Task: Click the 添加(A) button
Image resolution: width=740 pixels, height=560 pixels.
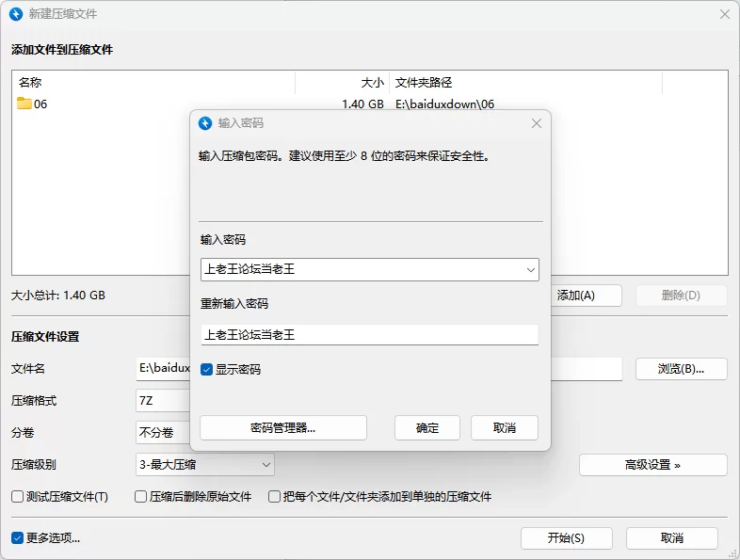Action: 586,296
